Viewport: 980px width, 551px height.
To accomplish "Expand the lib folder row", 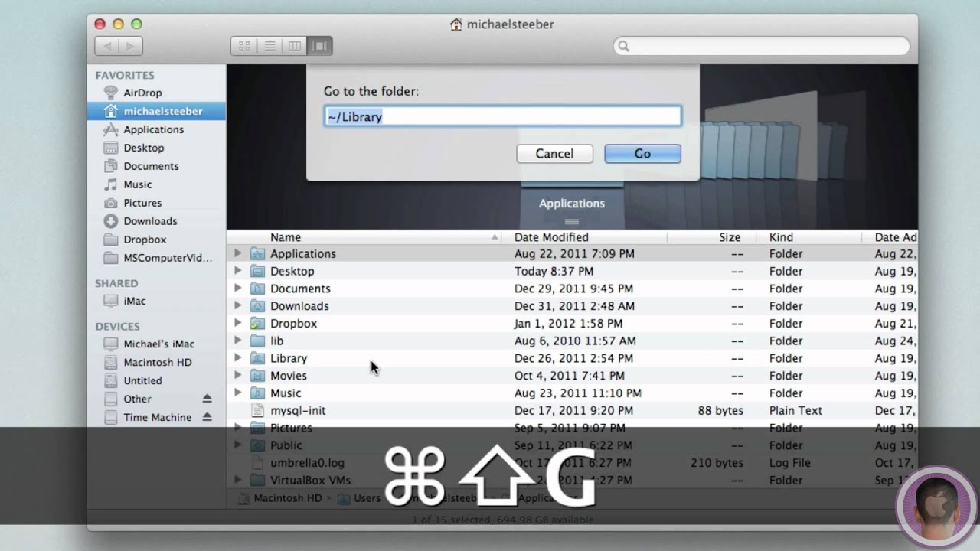I will pyautogui.click(x=237, y=341).
